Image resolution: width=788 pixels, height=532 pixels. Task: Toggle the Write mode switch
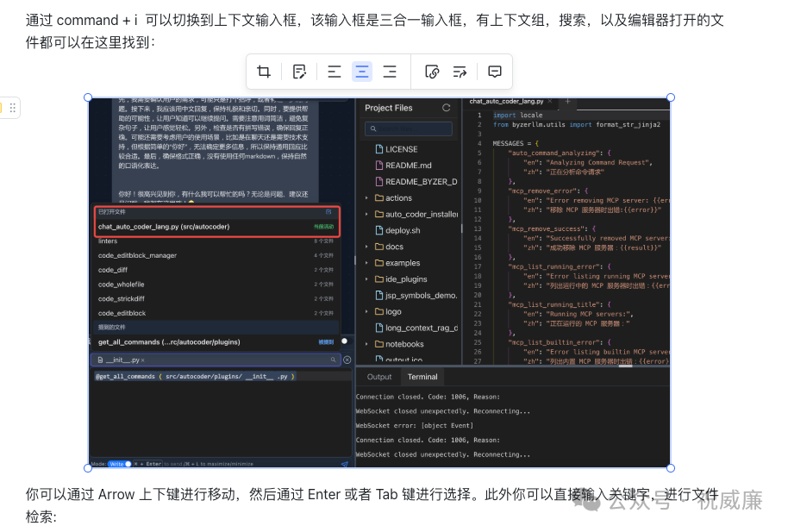coord(120,464)
